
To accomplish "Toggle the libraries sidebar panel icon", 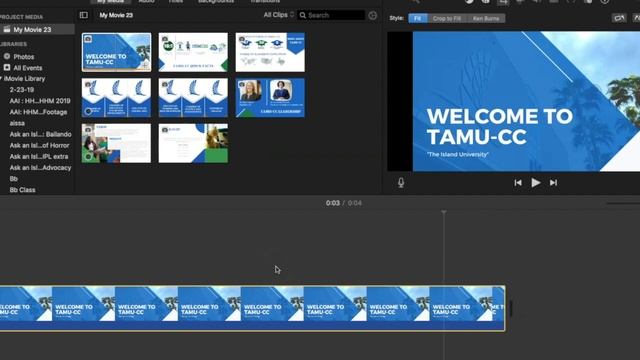I will [x=84, y=15].
